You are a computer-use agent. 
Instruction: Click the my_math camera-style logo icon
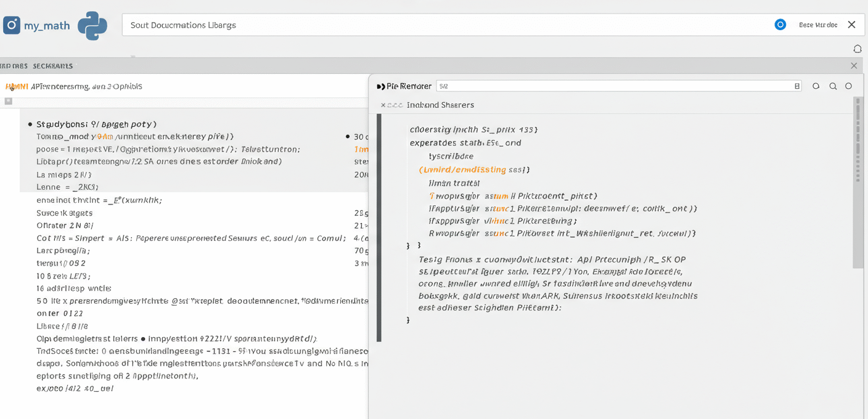pyautogui.click(x=12, y=25)
